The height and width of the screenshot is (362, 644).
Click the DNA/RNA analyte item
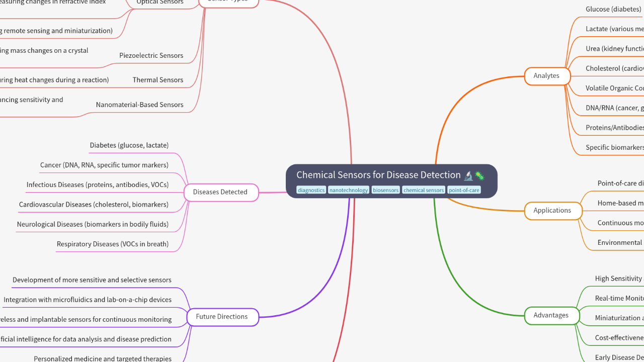[x=614, y=108]
